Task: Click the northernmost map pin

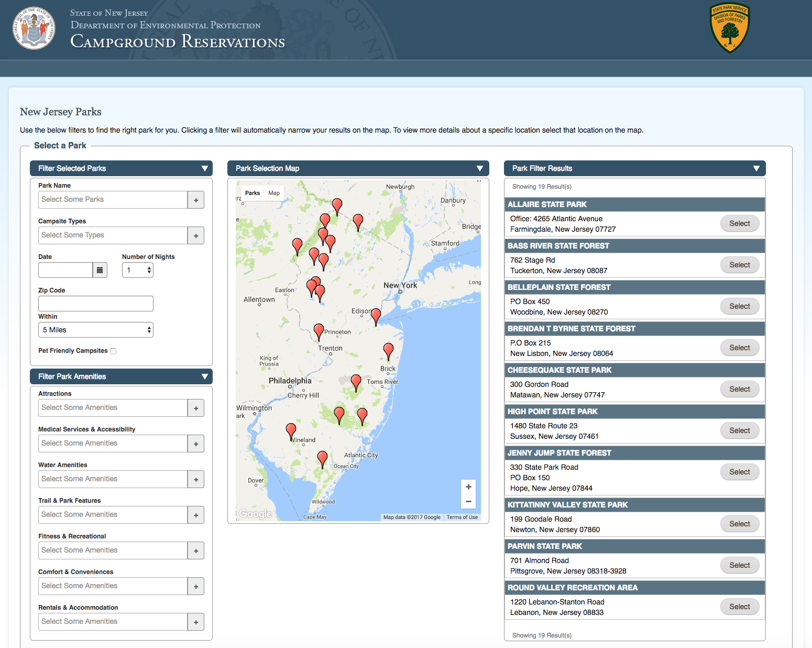Action: [337, 207]
